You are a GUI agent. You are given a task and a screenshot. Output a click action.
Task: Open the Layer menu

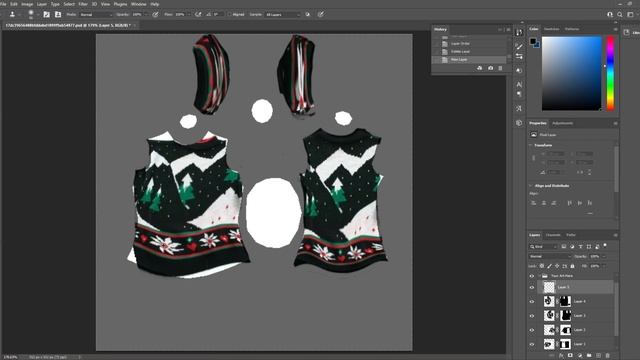(42, 4)
